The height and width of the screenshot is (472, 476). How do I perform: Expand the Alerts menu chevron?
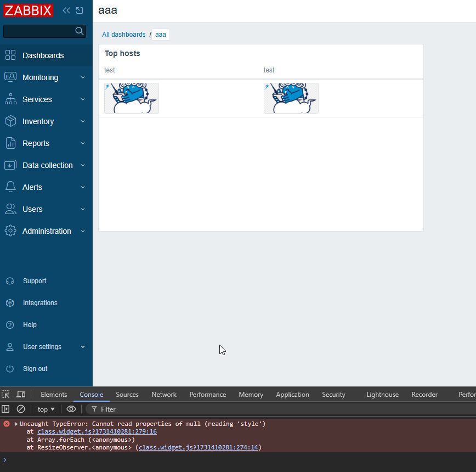point(83,187)
